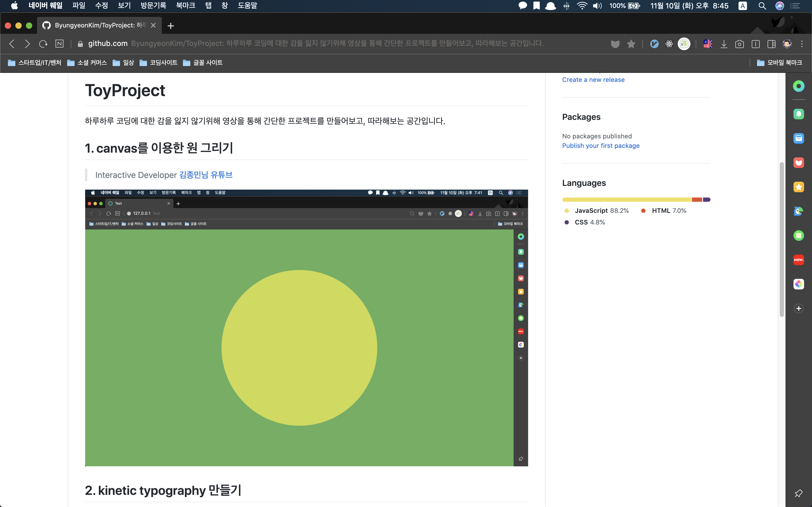Open the 스타트업/IT/벤처 bookmark folder

point(35,63)
